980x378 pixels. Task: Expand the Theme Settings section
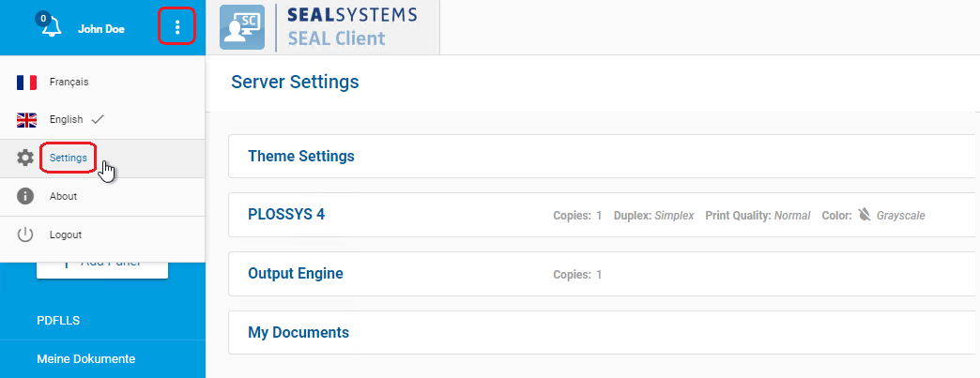coord(301,156)
